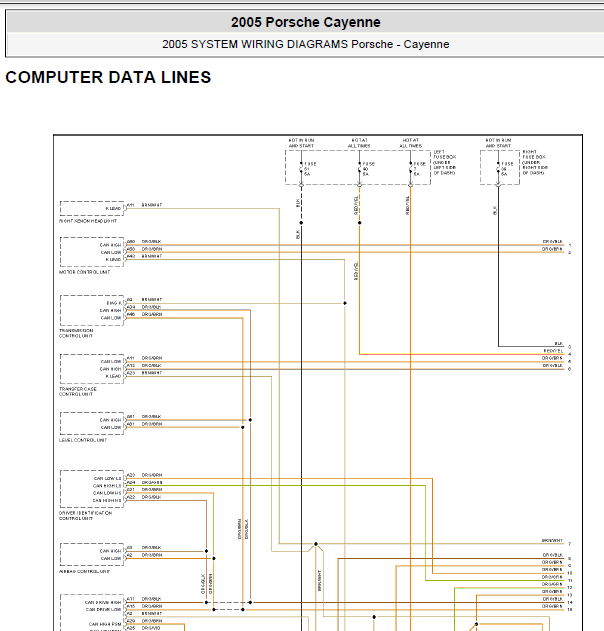
Task: Select the Motor Control Unit component box
Action: [92, 252]
